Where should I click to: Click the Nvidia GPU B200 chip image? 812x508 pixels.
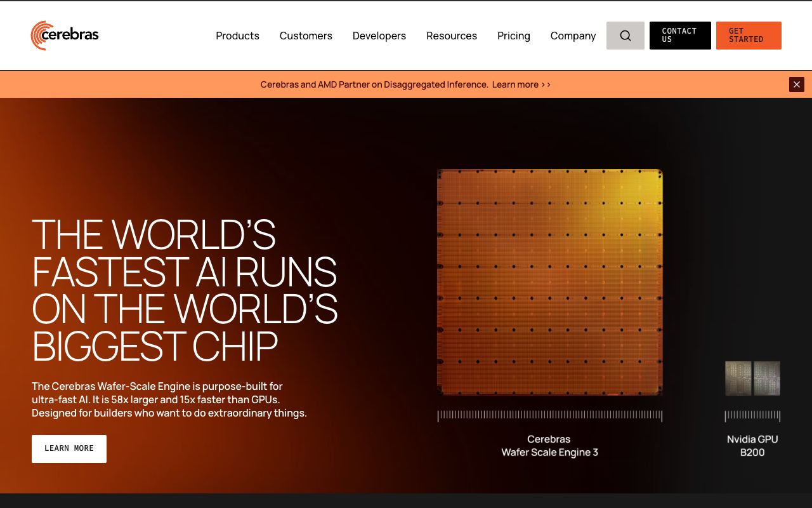(x=752, y=378)
